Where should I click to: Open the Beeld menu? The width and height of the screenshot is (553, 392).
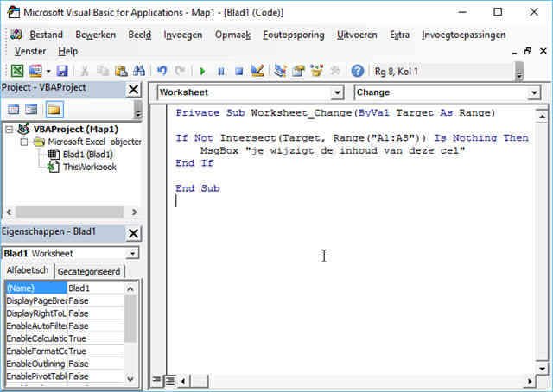[140, 35]
